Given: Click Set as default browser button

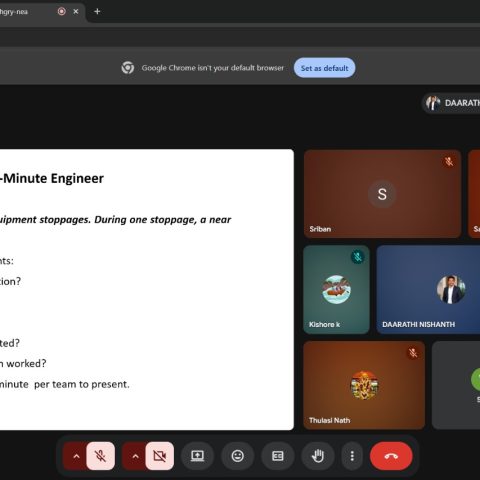Looking at the screenshot, I should 324,68.
